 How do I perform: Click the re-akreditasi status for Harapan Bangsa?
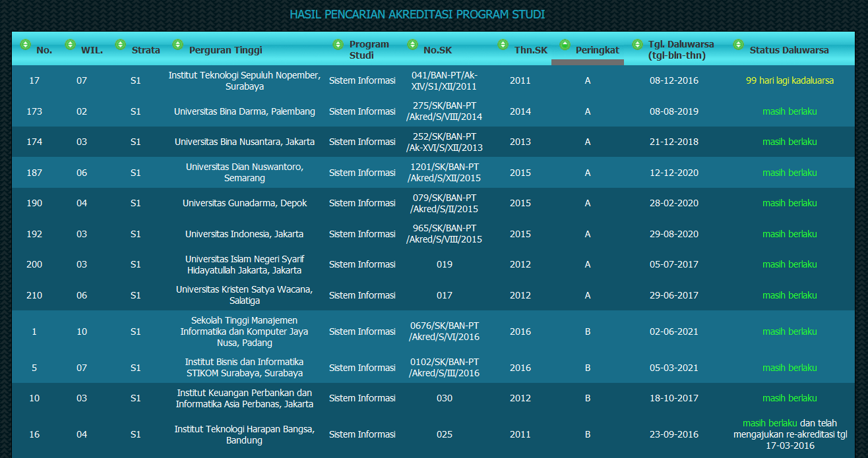pyautogui.click(x=790, y=434)
